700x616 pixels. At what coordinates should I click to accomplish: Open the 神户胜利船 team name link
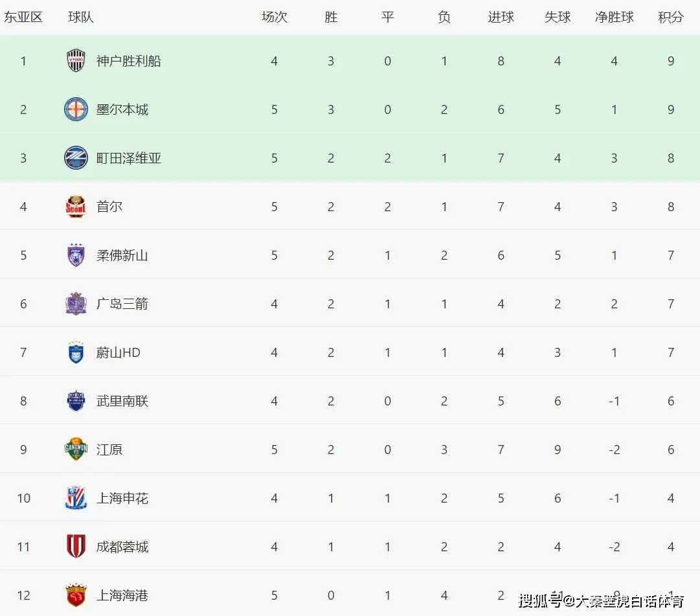point(128,61)
